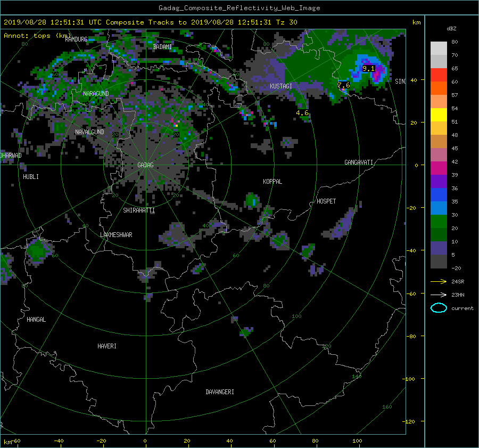Click the 7.6 storm top annotation
The height and width of the screenshot is (448, 479).
[x=344, y=85]
